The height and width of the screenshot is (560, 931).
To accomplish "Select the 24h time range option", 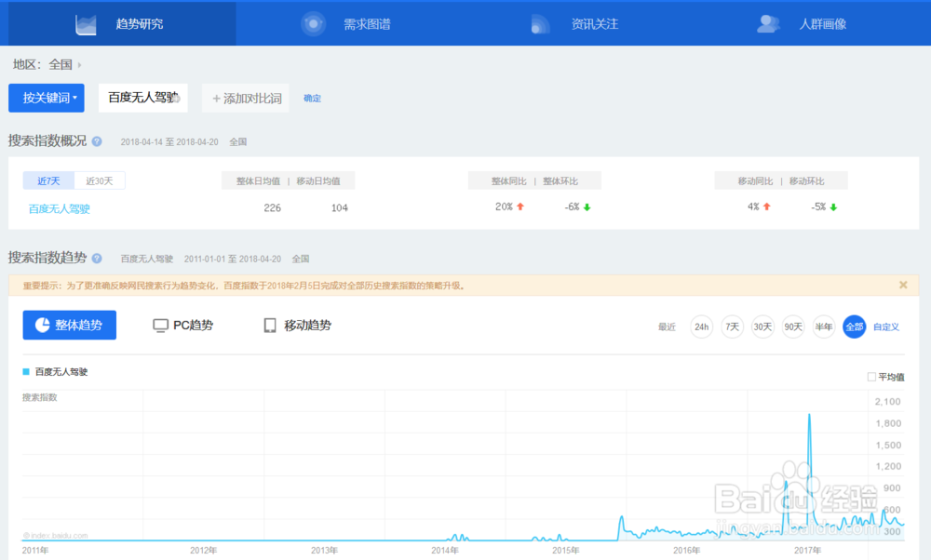I will click(x=701, y=327).
